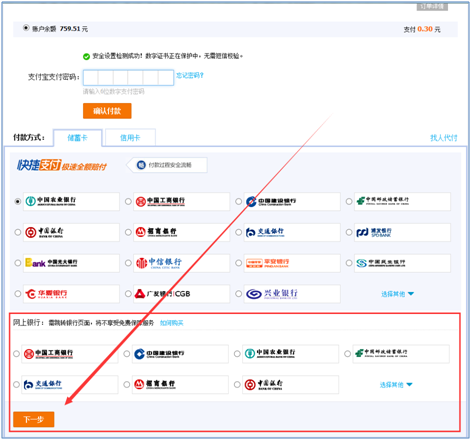
Task: Click the orange 下一步 button
Action: [34, 419]
